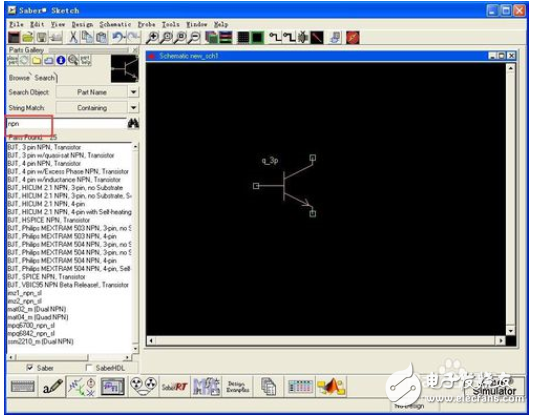Click the schematic horizontal scrollbar right arrow

(500, 341)
